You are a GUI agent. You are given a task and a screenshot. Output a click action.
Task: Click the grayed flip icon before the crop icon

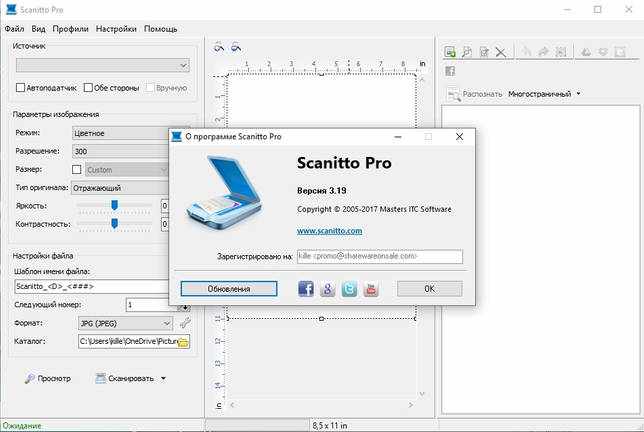click(x=603, y=52)
